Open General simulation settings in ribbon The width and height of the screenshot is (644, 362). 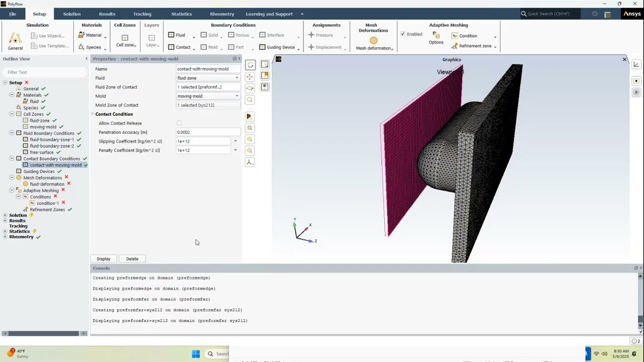click(15, 41)
